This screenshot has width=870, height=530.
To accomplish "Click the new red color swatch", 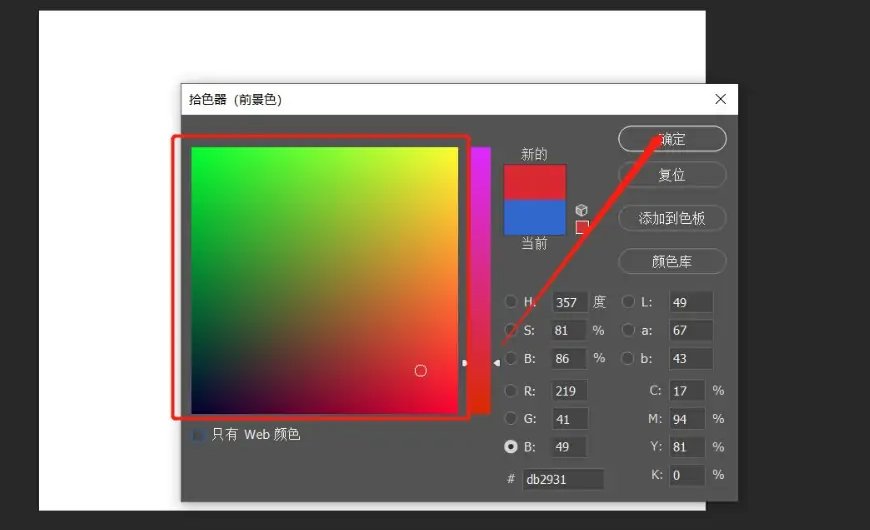I will [x=535, y=182].
